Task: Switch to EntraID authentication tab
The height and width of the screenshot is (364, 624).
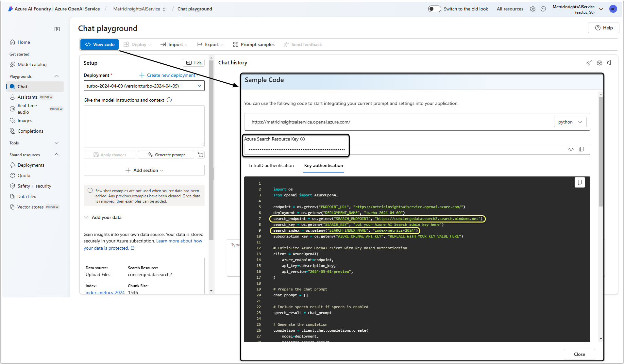Action: [x=271, y=165]
